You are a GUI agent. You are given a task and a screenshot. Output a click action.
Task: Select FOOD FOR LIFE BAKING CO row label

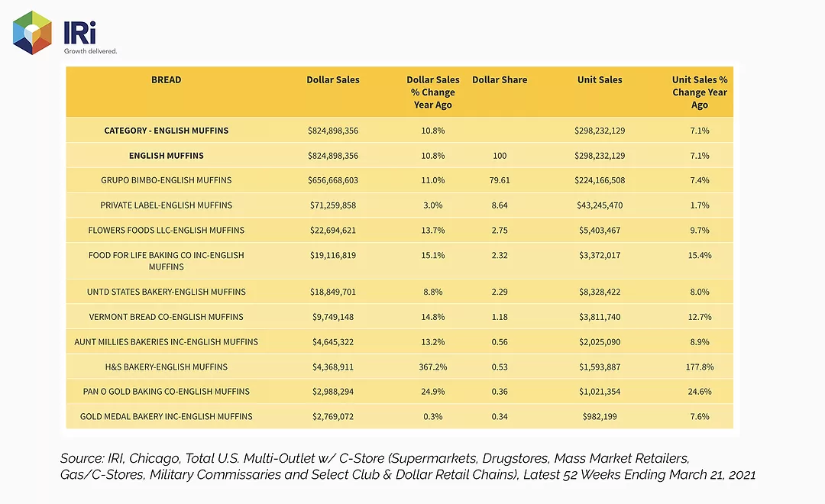coord(167,261)
